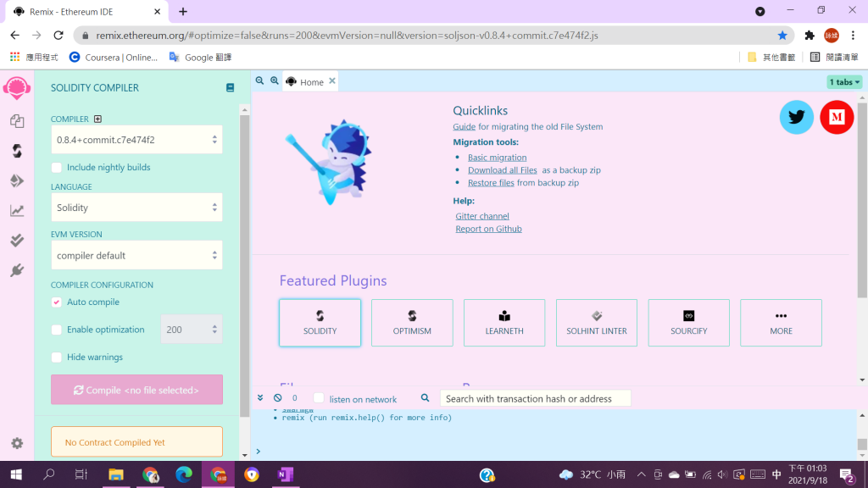Open 應用程式 apps bookmark
868x488 pixels.
[34, 58]
